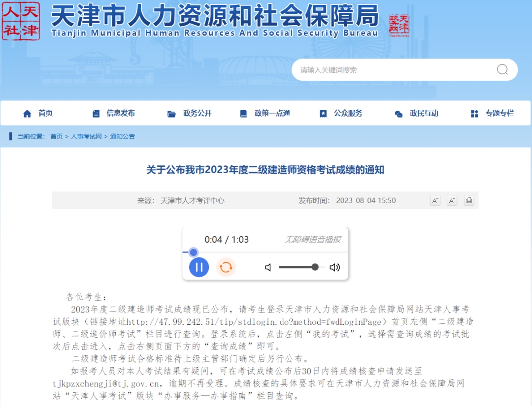Viewport: 532px width, 406px height.
Task: Open the 信息发布 menu
Action: tap(114, 113)
